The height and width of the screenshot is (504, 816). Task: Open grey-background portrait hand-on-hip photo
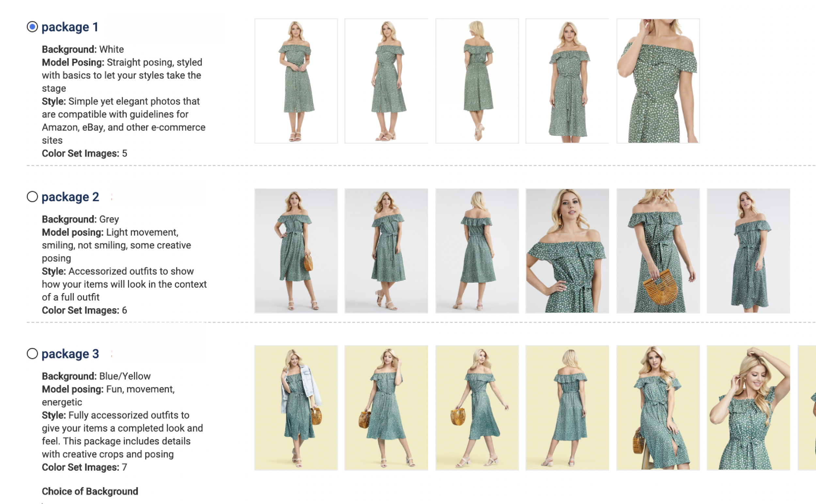pyautogui.click(x=567, y=251)
